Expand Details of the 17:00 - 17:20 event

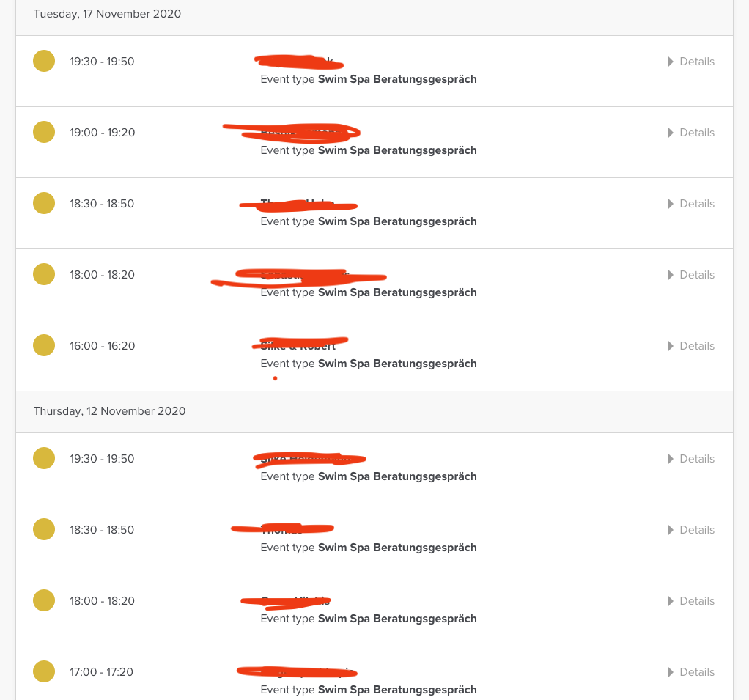coord(690,672)
